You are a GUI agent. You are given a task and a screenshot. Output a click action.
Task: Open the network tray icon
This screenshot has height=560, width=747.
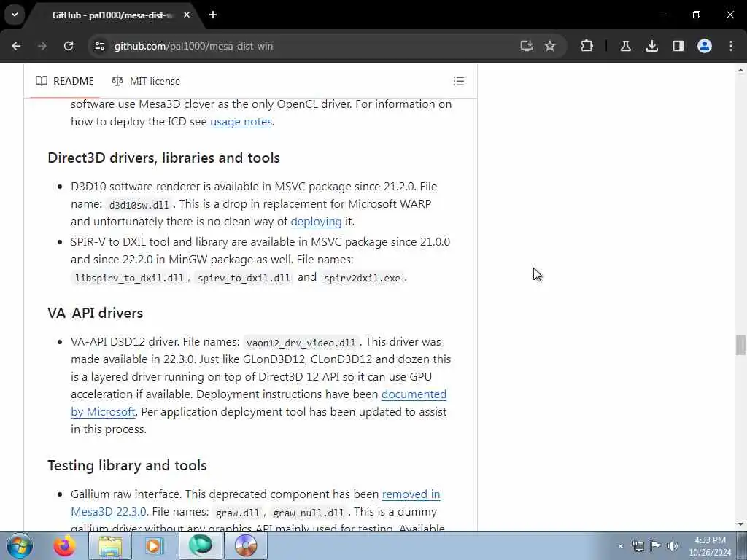(638, 547)
